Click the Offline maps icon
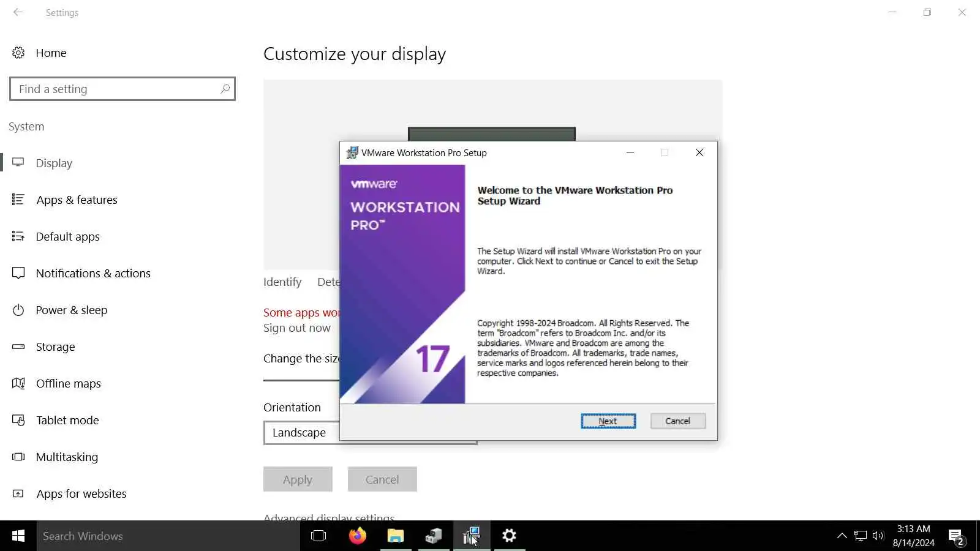This screenshot has width=980, height=551. [18, 383]
